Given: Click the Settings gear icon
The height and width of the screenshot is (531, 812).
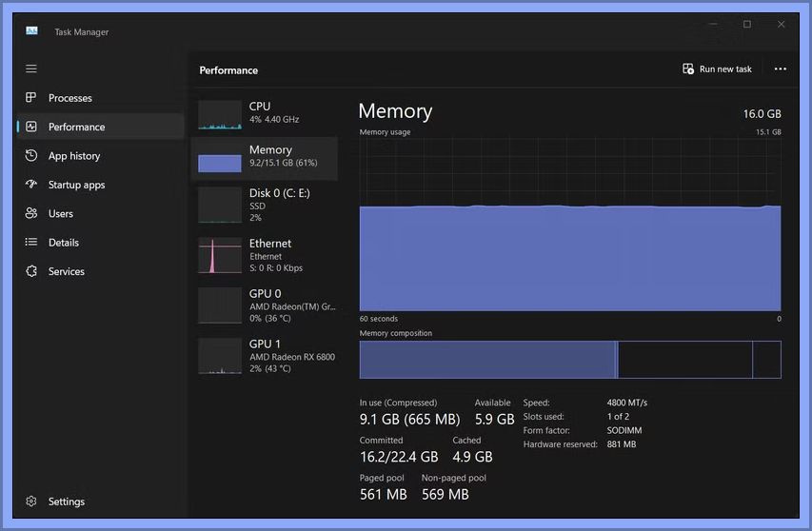Looking at the screenshot, I should coord(31,501).
